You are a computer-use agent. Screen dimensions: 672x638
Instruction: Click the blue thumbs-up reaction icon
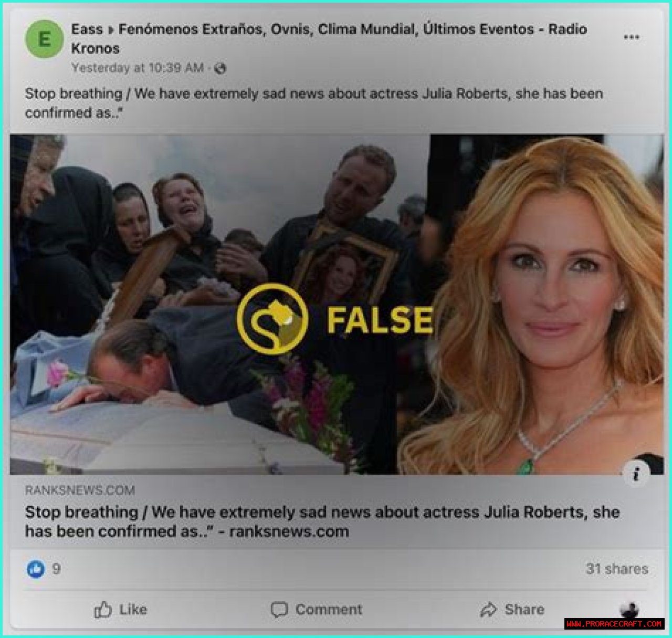36,569
